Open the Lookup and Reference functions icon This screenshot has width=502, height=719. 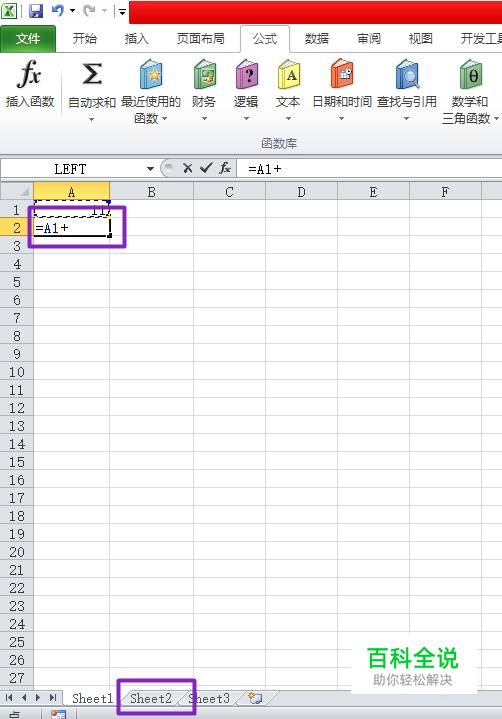pos(407,73)
